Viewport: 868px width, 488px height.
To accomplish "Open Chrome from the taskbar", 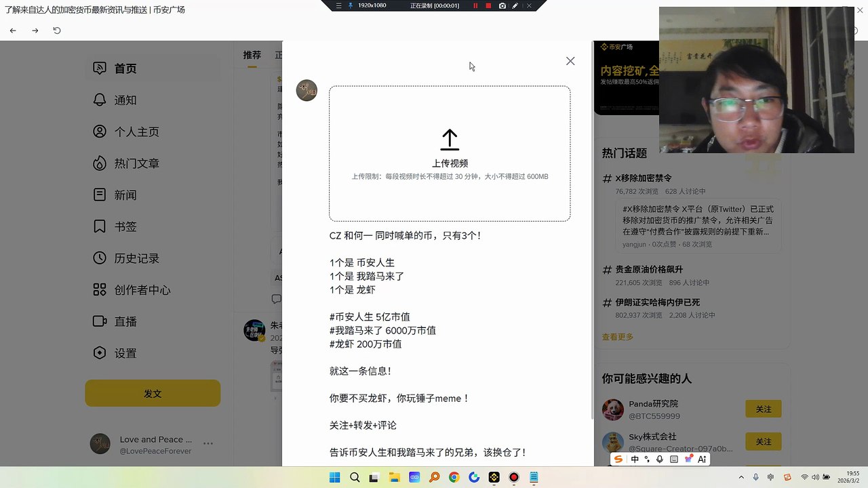I will coord(454,477).
